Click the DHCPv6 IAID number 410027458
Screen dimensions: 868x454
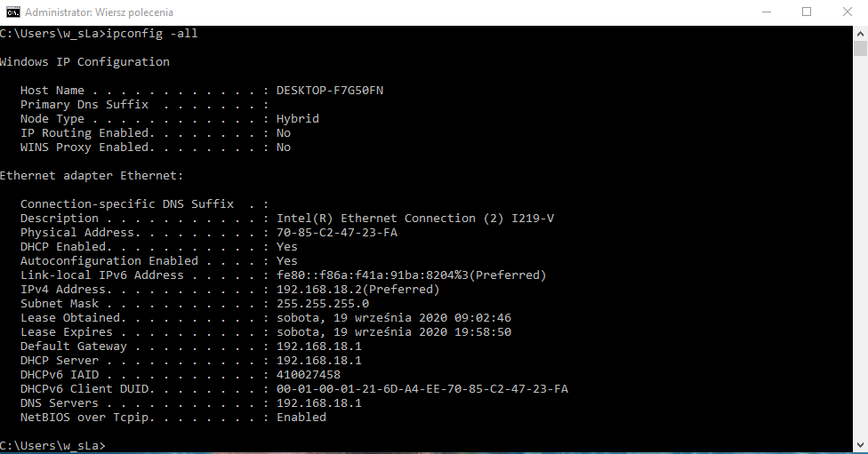[308, 375]
